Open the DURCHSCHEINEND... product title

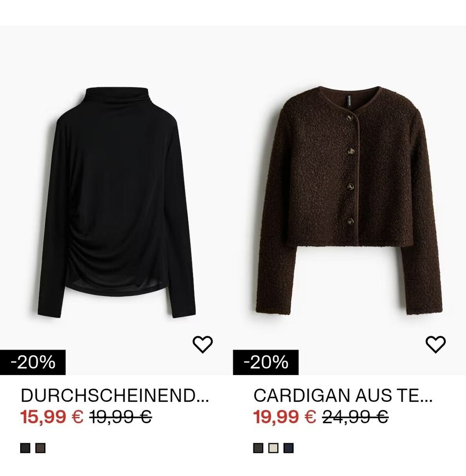tap(115, 396)
